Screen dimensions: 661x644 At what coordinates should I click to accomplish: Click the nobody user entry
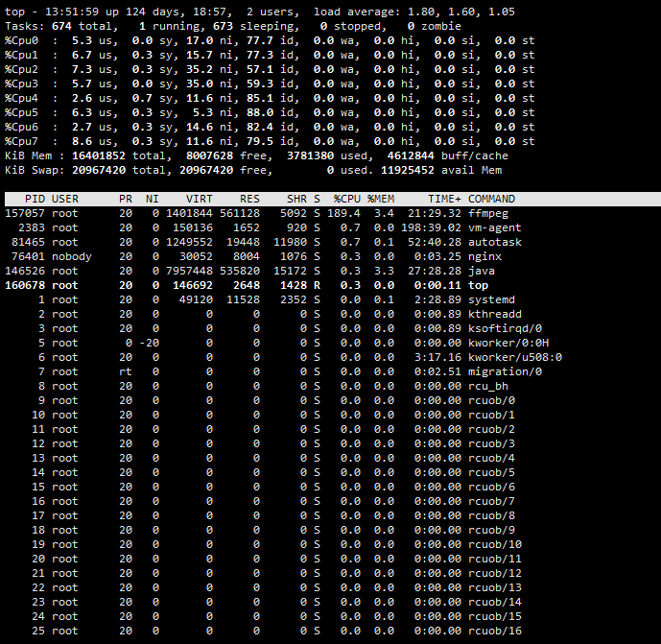tap(72, 257)
